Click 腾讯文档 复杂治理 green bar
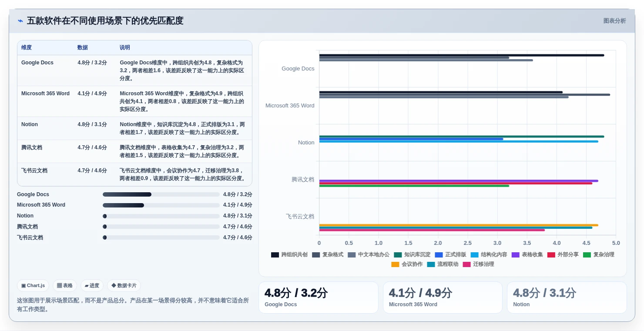Image resolution: width=644 pixels, height=331 pixels. (x=414, y=186)
